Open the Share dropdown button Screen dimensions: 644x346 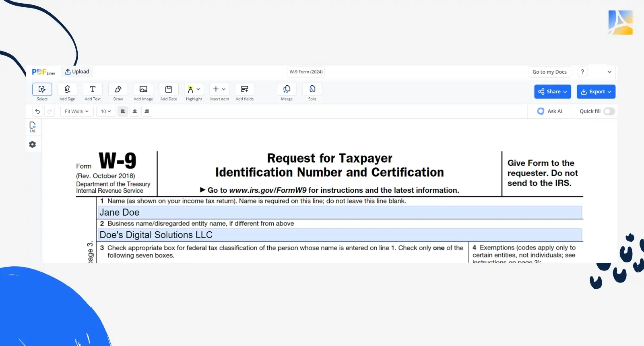[x=553, y=92]
